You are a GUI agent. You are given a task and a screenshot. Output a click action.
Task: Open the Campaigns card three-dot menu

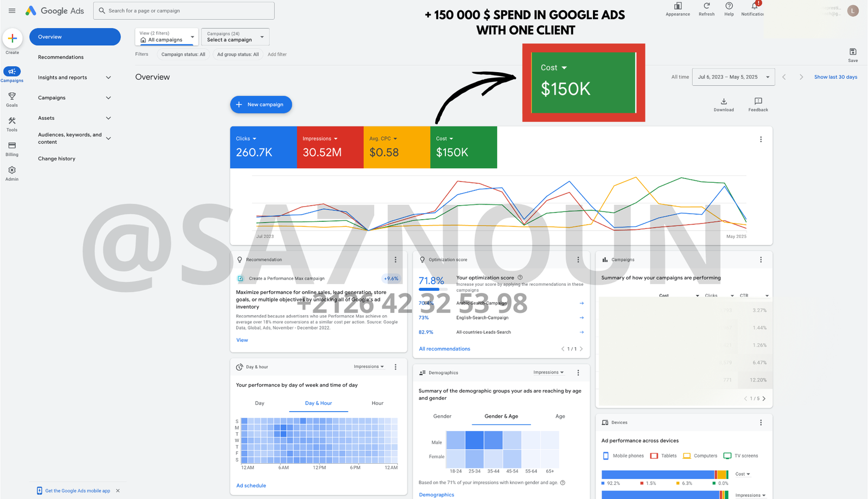pyautogui.click(x=761, y=260)
